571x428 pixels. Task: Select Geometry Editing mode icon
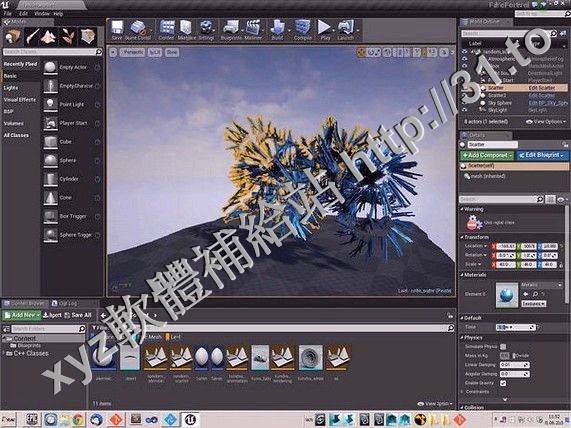click(x=88, y=37)
